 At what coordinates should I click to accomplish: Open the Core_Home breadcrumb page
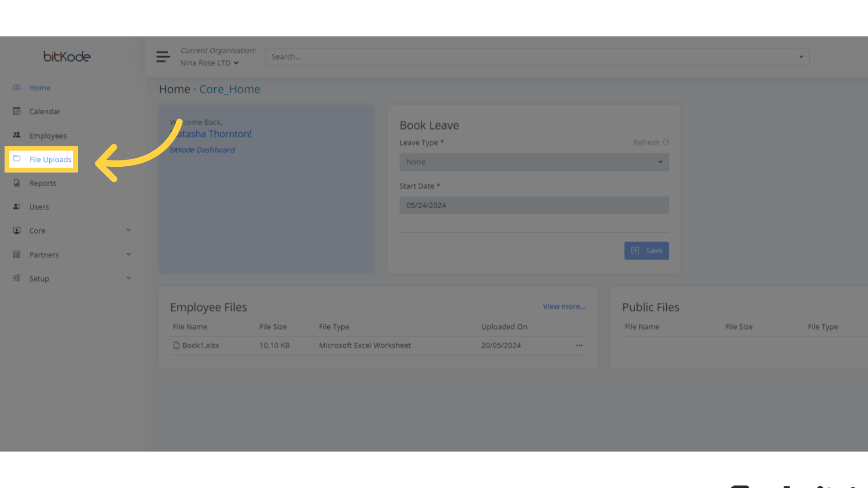point(230,89)
